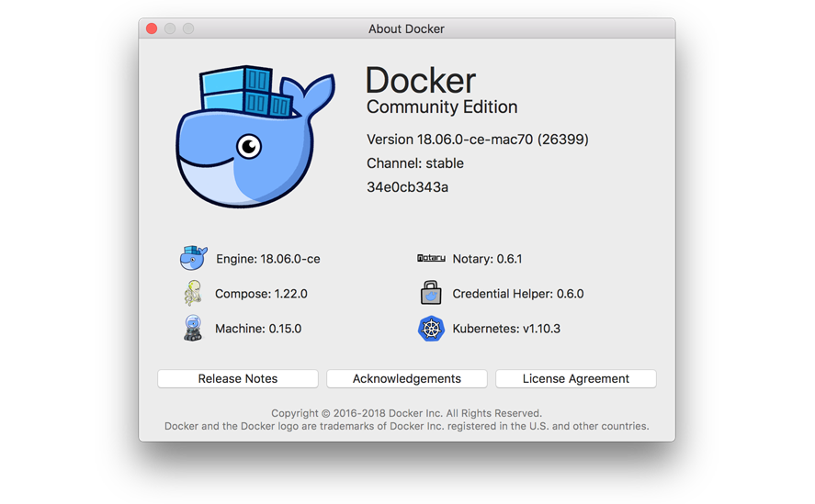Image resolution: width=815 pixels, height=504 pixels.
Task: Select the version 18.06.0-ce-mac70 text
Action: [x=477, y=140]
